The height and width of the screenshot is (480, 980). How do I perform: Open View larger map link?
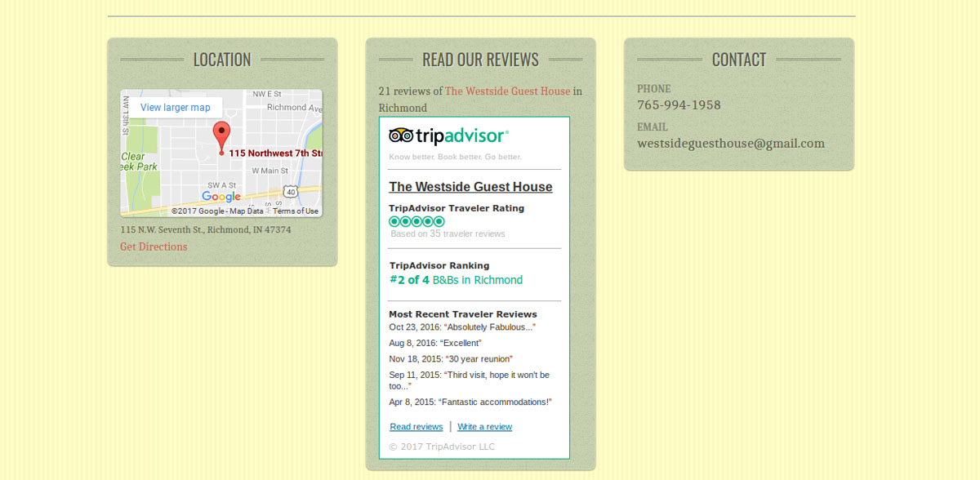pyautogui.click(x=175, y=108)
